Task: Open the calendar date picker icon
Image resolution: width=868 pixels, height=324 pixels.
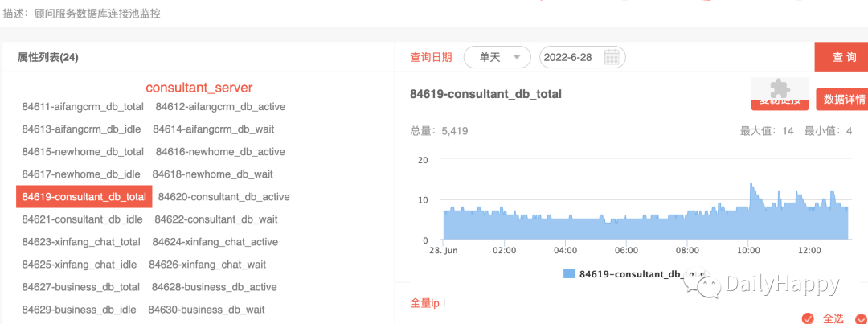Action: coord(611,57)
